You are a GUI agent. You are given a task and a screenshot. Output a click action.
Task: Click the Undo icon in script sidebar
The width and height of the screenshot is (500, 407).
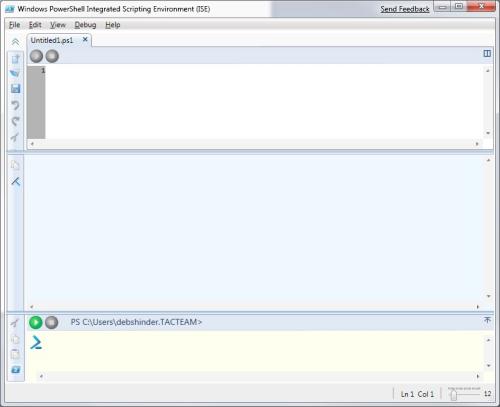click(15, 105)
